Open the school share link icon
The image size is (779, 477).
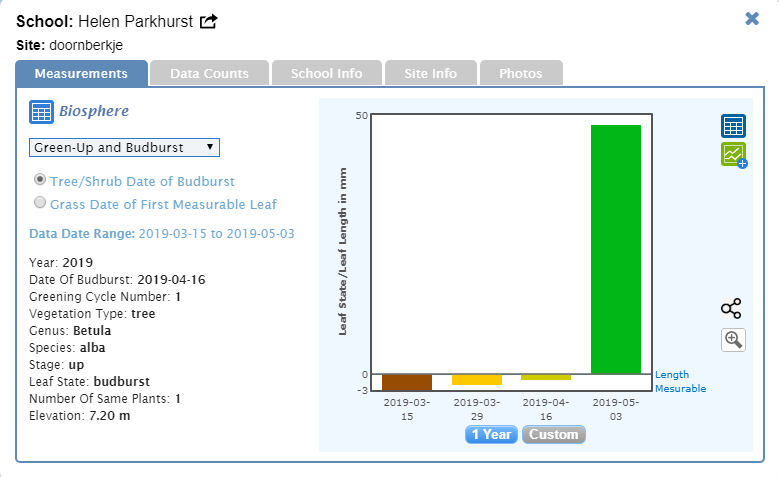208,21
